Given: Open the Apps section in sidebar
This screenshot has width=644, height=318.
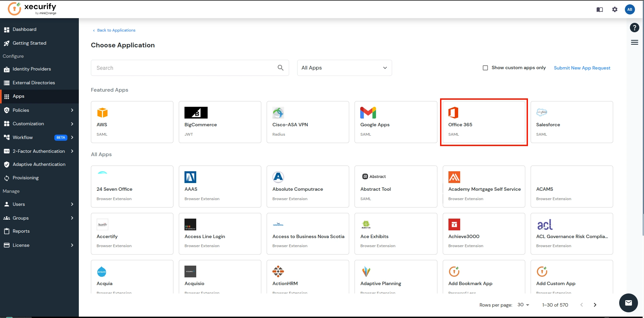Looking at the screenshot, I should tap(6, 96).
